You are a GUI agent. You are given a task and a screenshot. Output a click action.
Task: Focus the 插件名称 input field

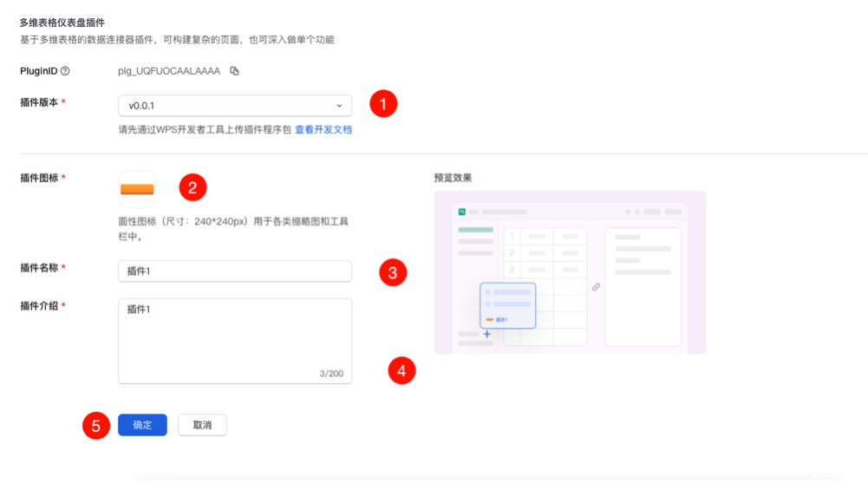point(235,271)
